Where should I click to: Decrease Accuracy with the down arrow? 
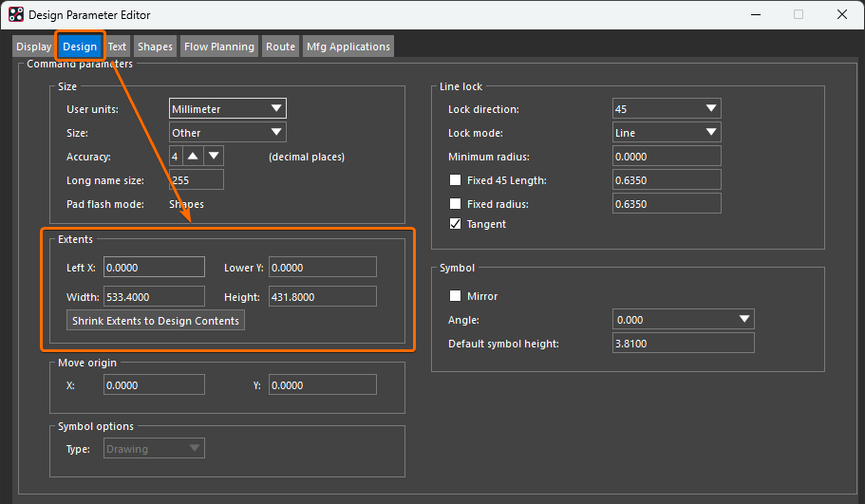pos(214,156)
